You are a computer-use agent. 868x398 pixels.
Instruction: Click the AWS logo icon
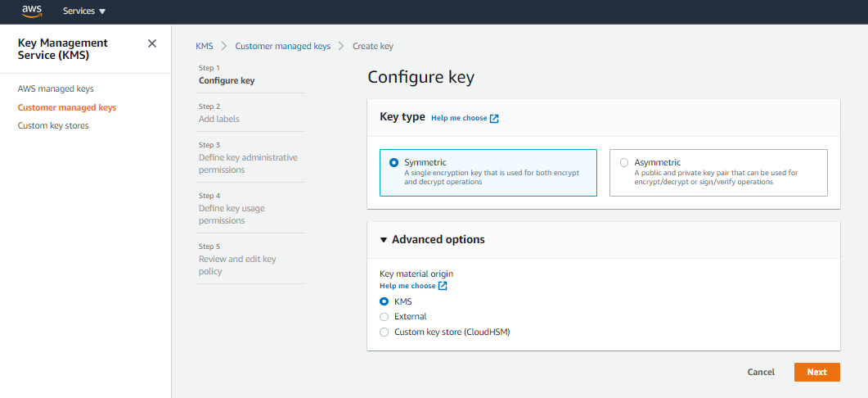point(32,11)
